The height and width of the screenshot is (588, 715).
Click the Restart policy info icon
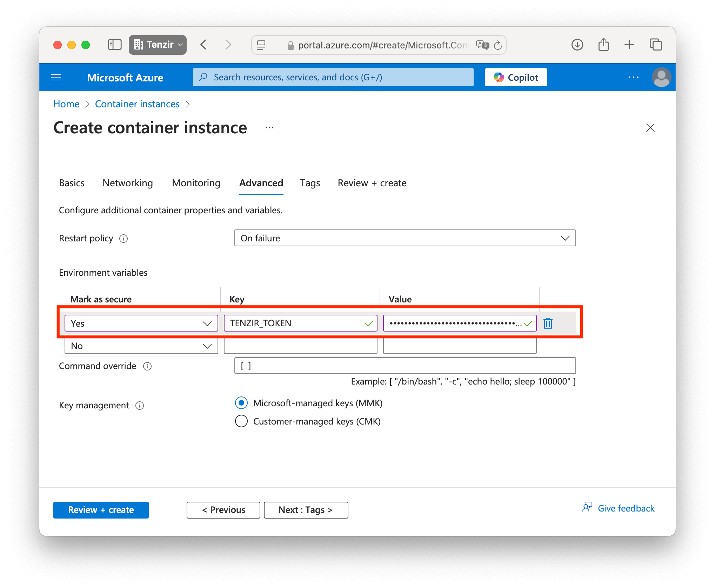pos(123,239)
